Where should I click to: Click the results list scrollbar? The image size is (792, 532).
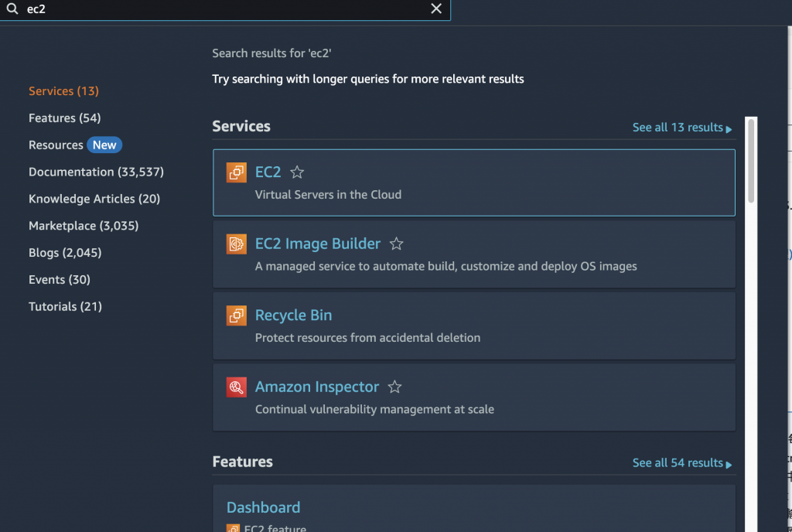click(x=751, y=161)
